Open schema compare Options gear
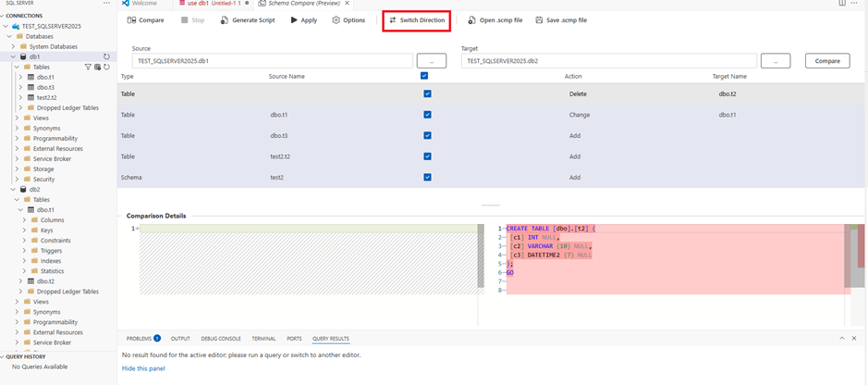The height and width of the screenshot is (385, 868). 348,20
